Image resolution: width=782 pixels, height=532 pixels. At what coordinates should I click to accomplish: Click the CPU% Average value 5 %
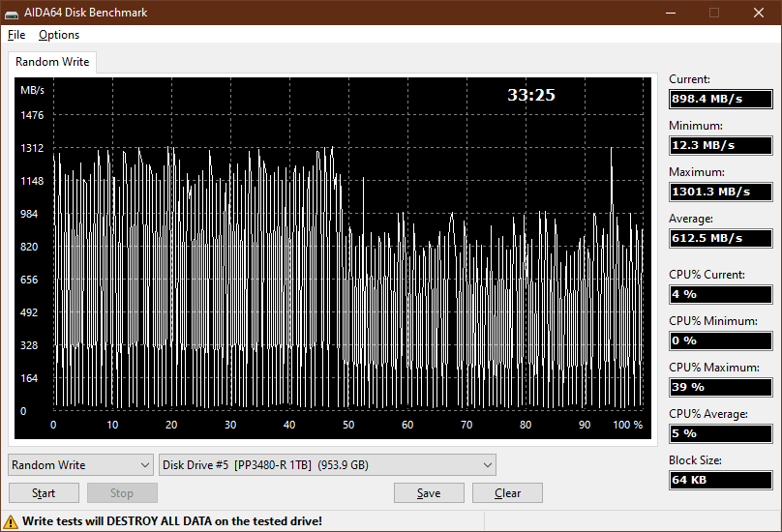[x=721, y=433]
